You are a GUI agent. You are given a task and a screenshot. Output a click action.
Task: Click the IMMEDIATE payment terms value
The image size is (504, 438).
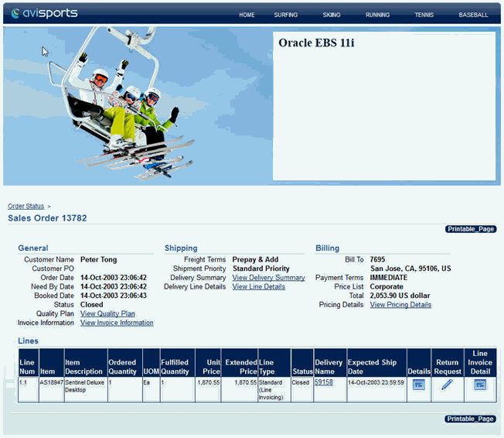pyautogui.click(x=389, y=277)
